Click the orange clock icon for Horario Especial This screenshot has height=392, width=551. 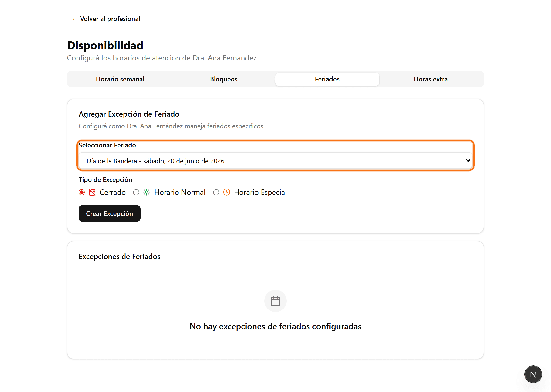(227, 192)
